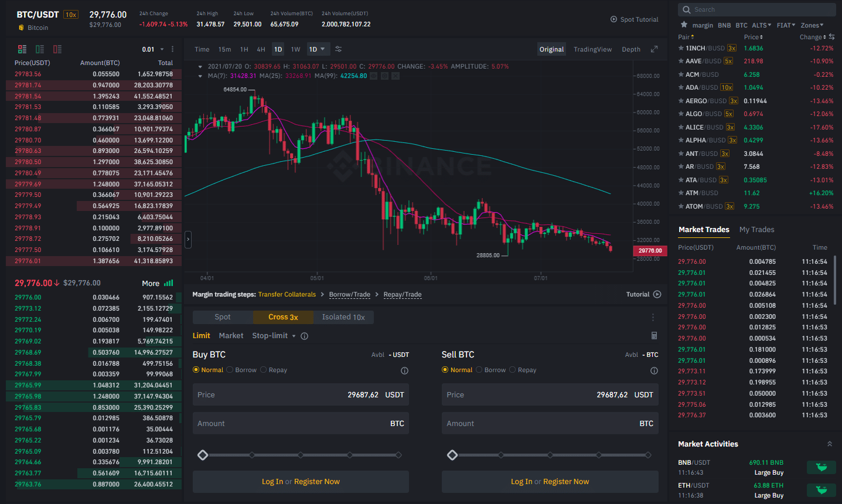The height and width of the screenshot is (504, 842).
Task: Show combined order book view icon
Action: click(x=22, y=49)
